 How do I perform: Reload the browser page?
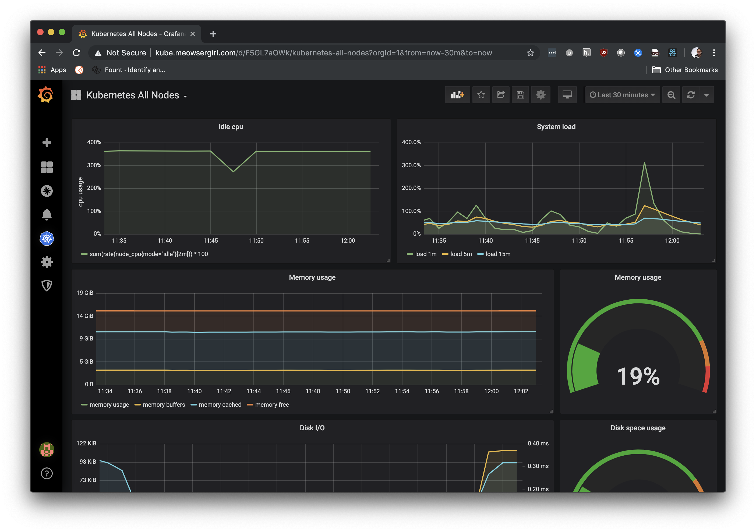[x=76, y=53]
